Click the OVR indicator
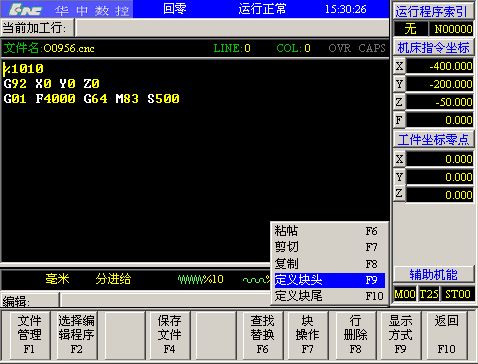The height and width of the screenshot is (364, 478). (x=339, y=48)
